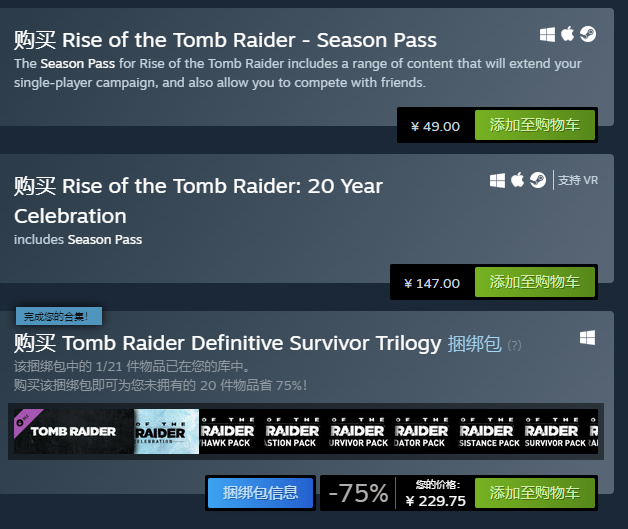628x529 pixels.
Task: Click the 支持 VR label
Action: [578, 181]
